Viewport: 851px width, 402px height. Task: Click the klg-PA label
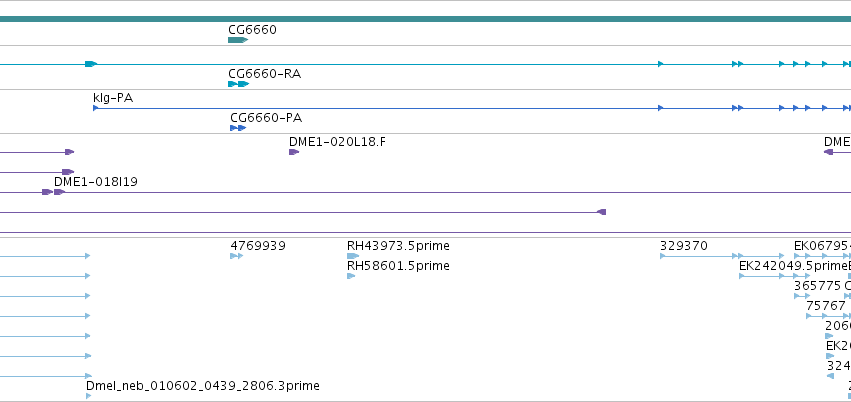pyautogui.click(x=113, y=98)
